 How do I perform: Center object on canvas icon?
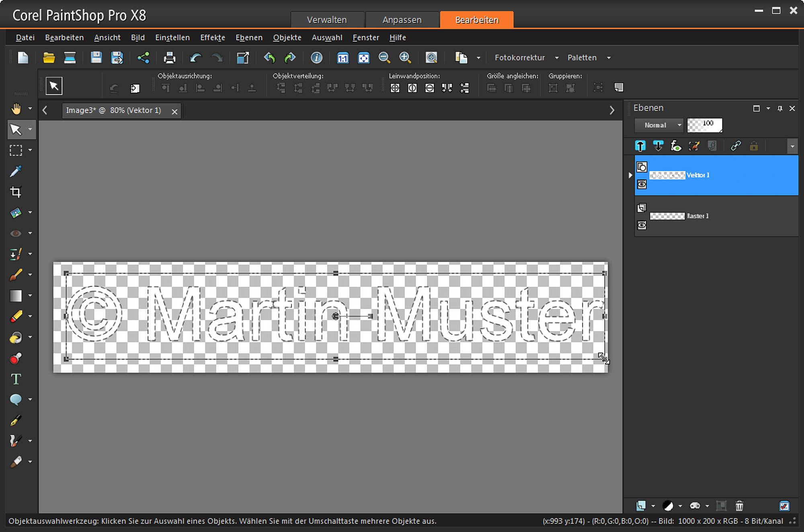tap(395, 88)
